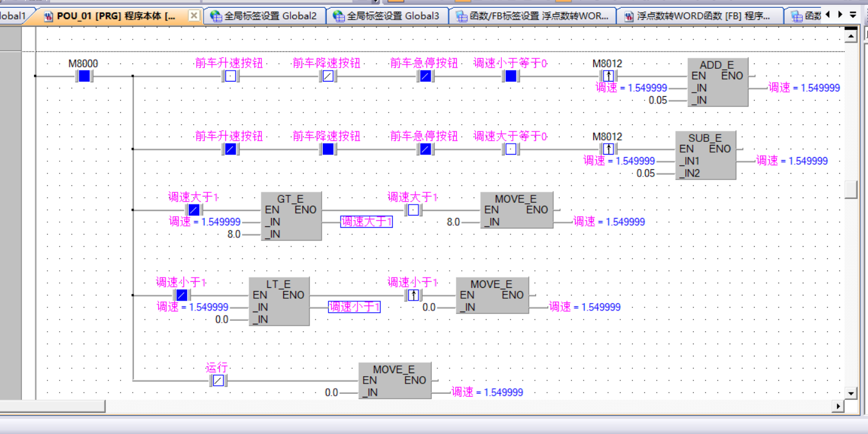Image resolution: width=868 pixels, height=434 pixels.
Task: Click the 调速大于1 output coil box
Action: tap(367, 222)
